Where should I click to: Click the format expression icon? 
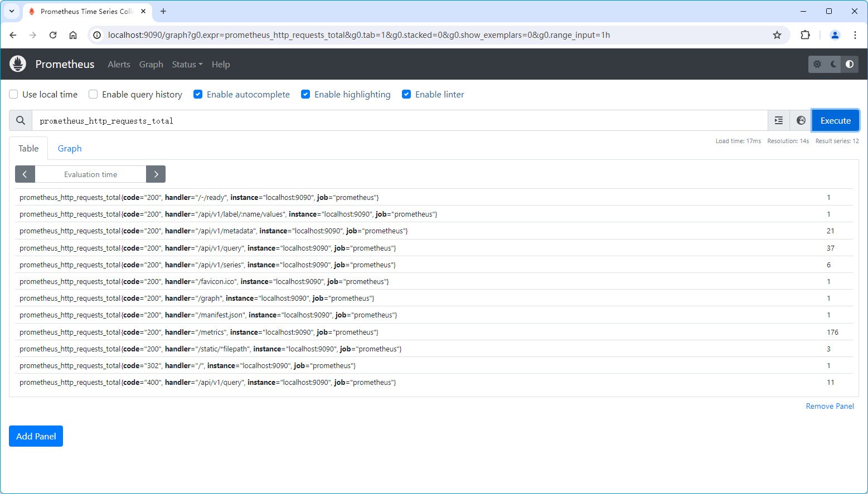pyautogui.click(x=779, y=120)
